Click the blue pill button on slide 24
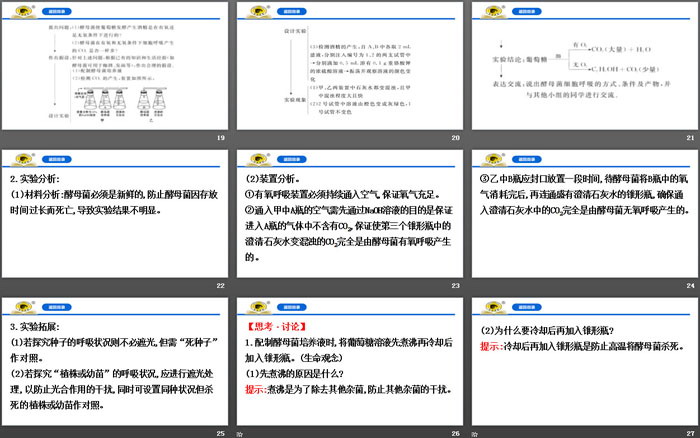 click(527, 159)
